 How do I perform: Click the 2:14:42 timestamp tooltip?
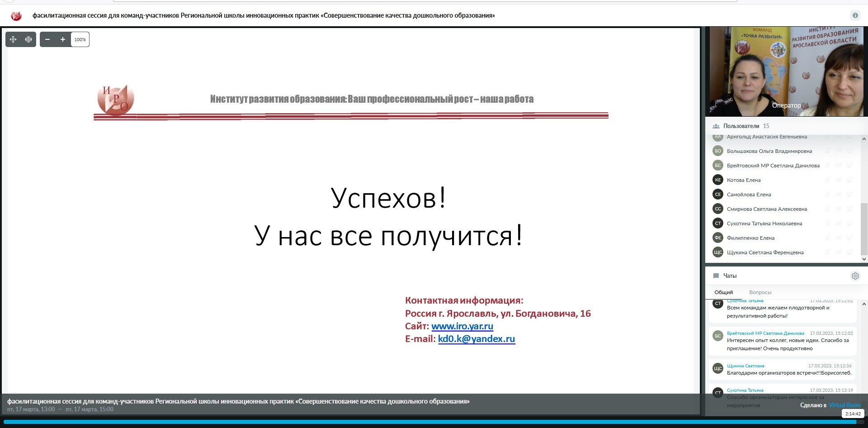[853, 414]
